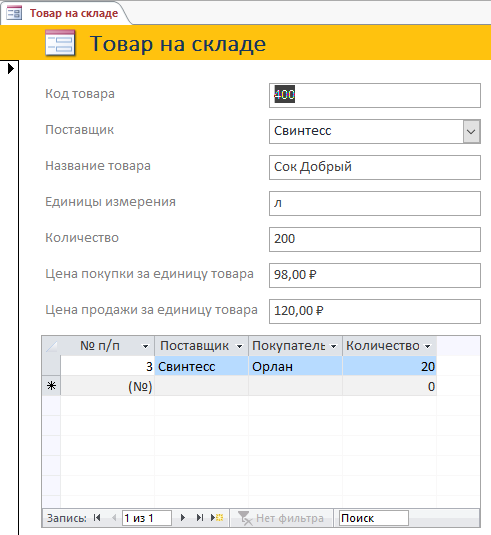
Task: Click the record selector arrow at left
Action: point(11,69)
